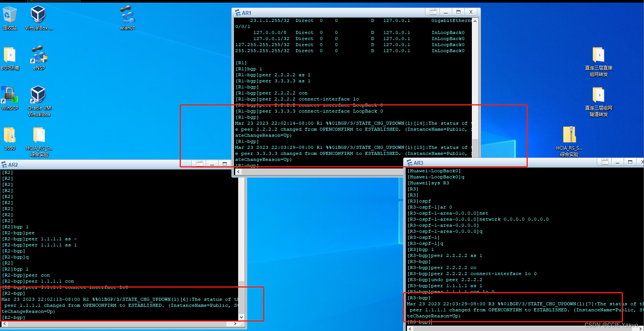
Task: Click AR3 log line dated 22:03:29
Action: point(525,304)
